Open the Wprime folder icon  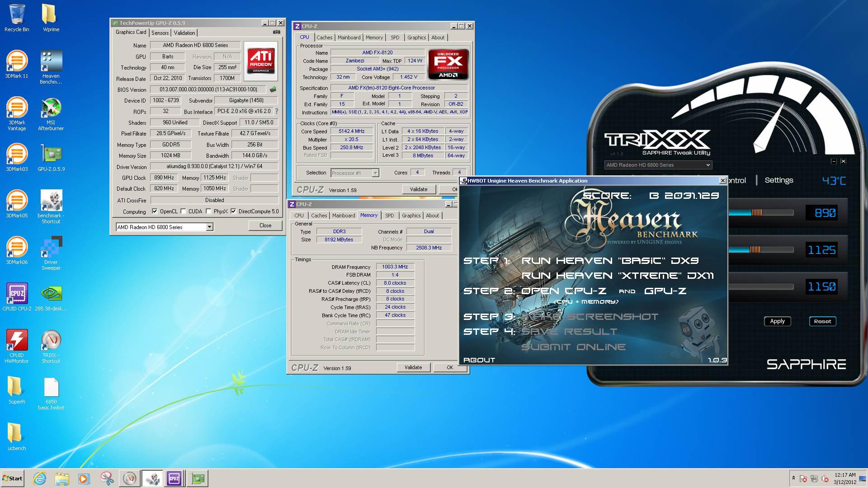tap(51, 18)
